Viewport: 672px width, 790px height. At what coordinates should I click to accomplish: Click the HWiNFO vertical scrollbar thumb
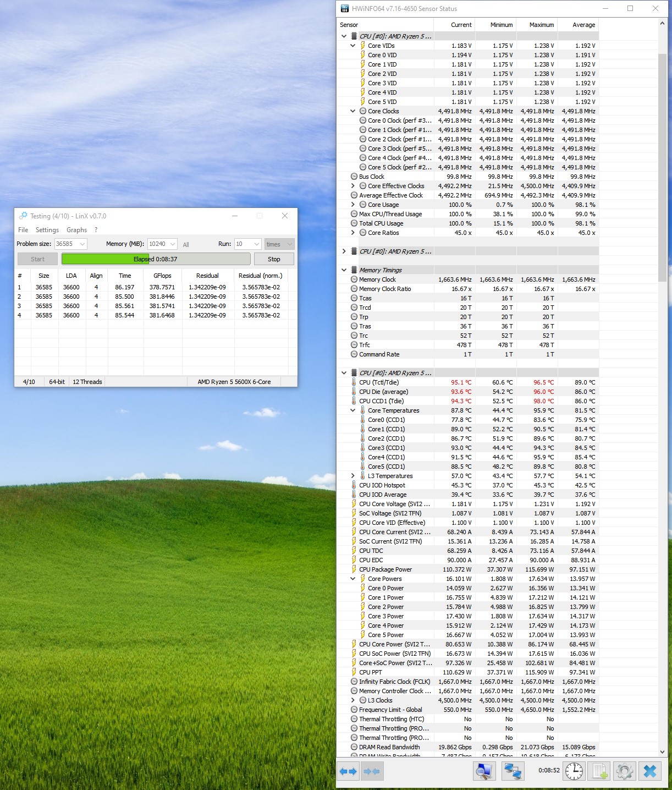coord(663,168)
